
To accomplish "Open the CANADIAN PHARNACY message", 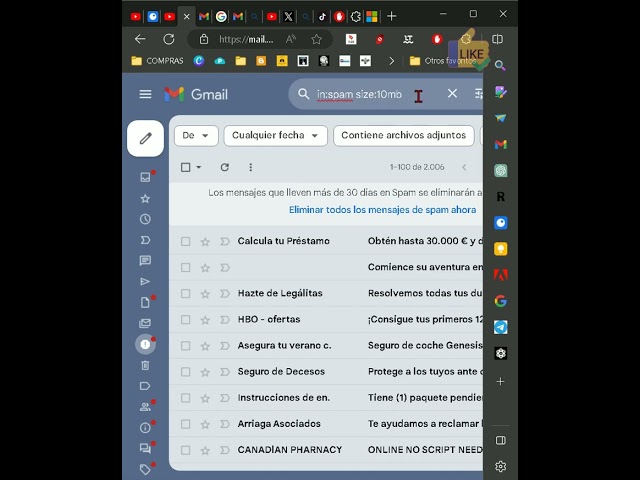I will [326, 450].
